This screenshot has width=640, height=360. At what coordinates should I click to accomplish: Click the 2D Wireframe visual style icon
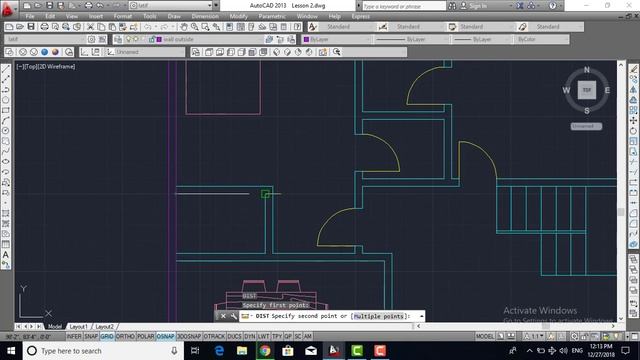click(x=10, y=52)
